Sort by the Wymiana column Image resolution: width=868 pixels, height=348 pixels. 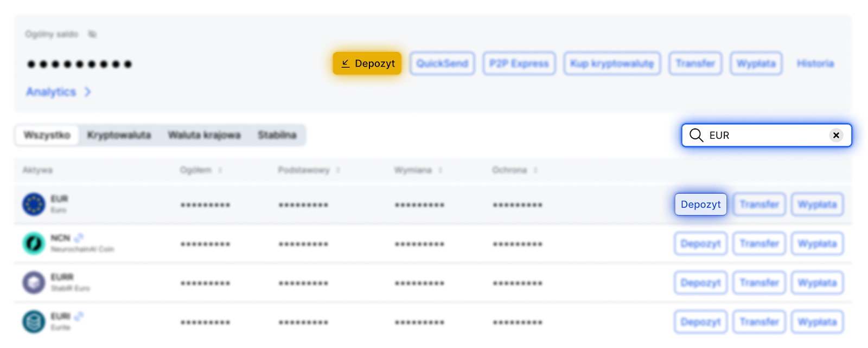pyautogui.click(x=440, y=170)
